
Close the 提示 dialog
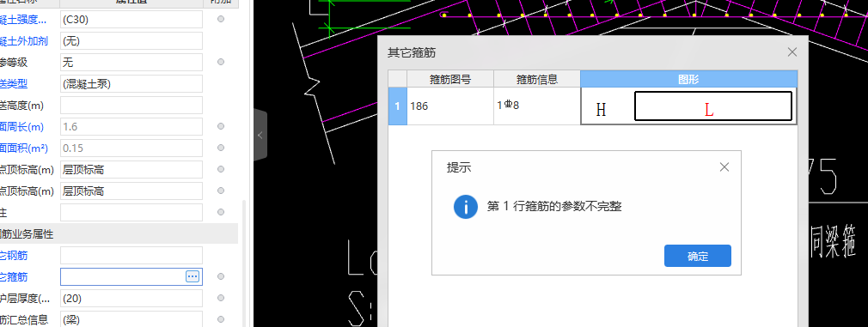coord(724,167)
